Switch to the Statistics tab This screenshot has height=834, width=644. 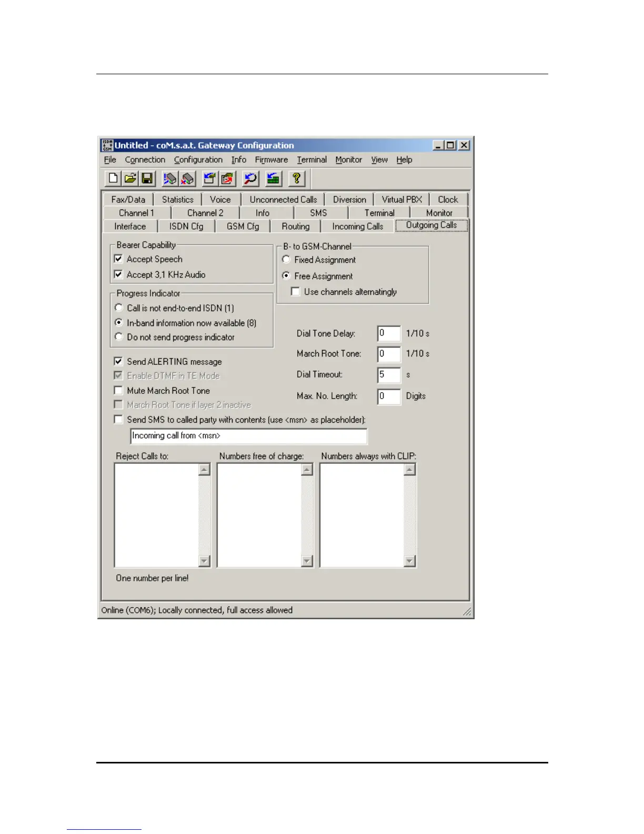click(178, 200)
